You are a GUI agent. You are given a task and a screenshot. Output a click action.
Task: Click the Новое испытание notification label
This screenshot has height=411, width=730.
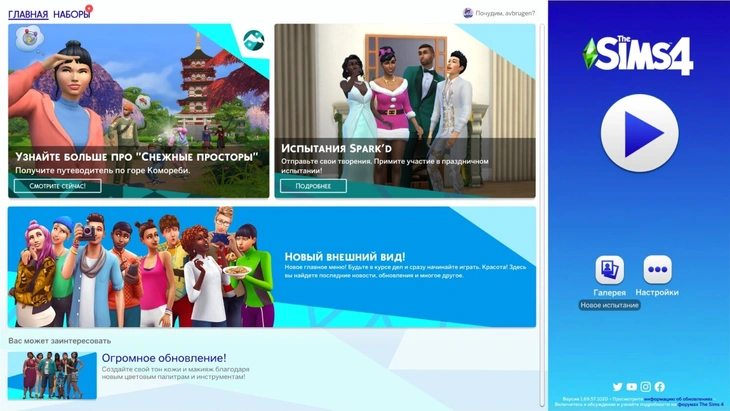coord(609,305)
